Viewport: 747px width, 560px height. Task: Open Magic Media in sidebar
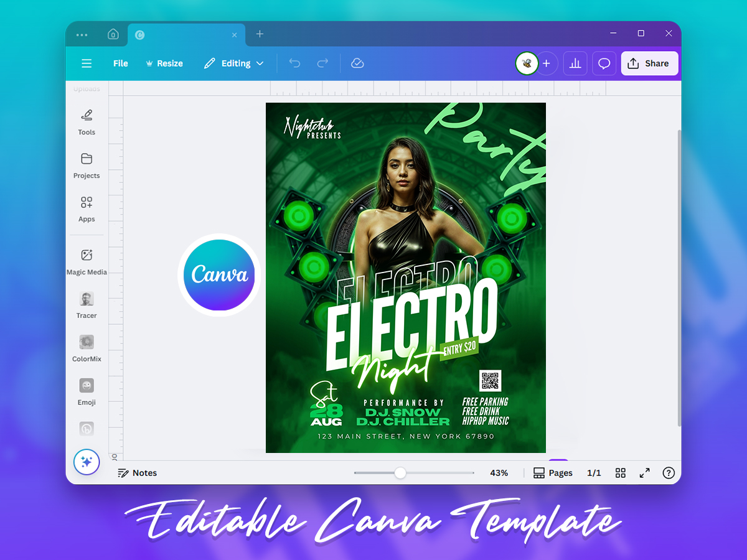point(87,263)
